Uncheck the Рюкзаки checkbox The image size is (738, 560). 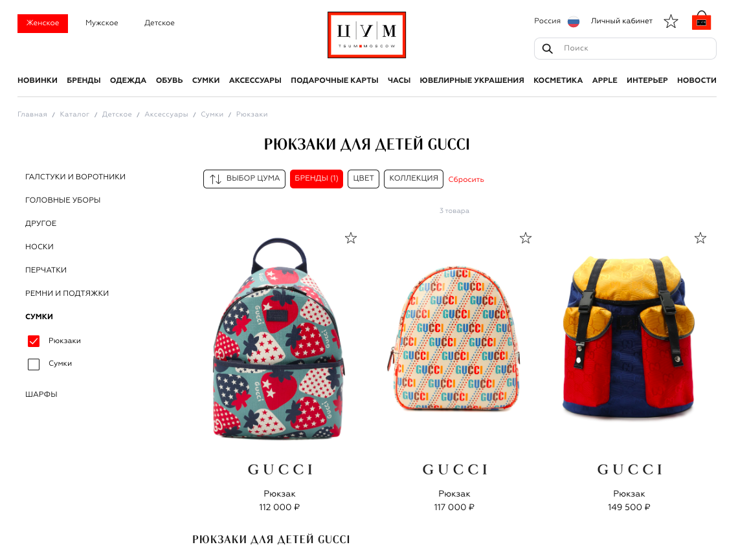coord(34,341)
